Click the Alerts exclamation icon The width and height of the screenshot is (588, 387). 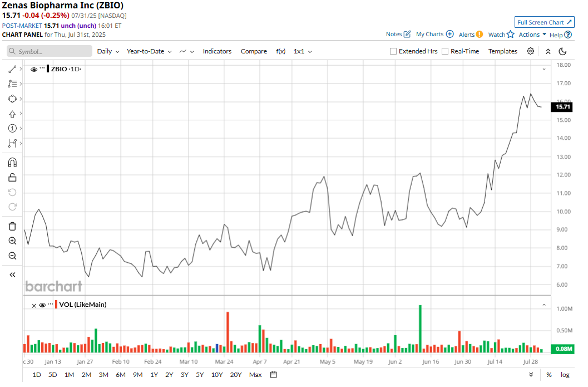click(480, 34)
